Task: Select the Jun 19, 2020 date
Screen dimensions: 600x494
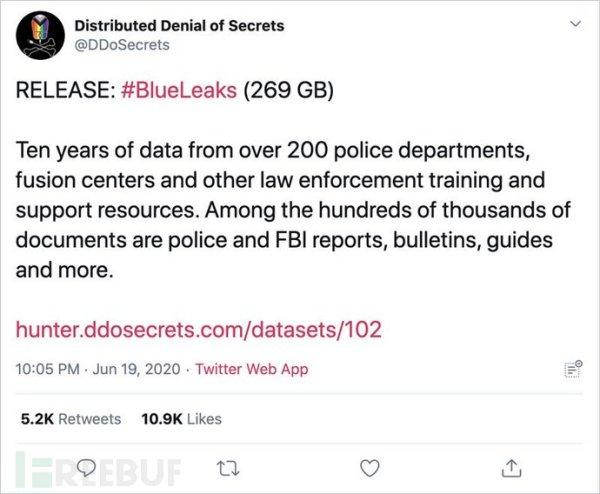Action: (x=136, y=369)
